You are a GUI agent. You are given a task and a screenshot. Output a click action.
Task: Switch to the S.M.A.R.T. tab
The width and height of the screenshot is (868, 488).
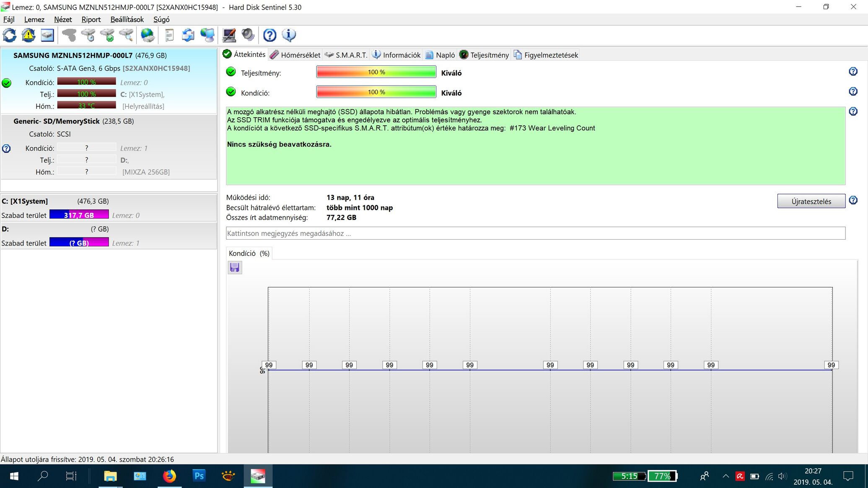coord(346,55)
